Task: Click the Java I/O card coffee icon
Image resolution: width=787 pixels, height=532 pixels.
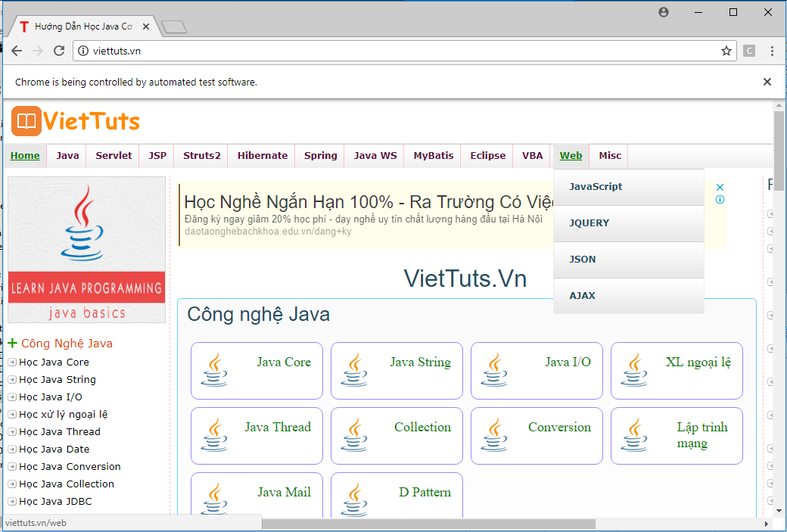Action: coord(494,370)
